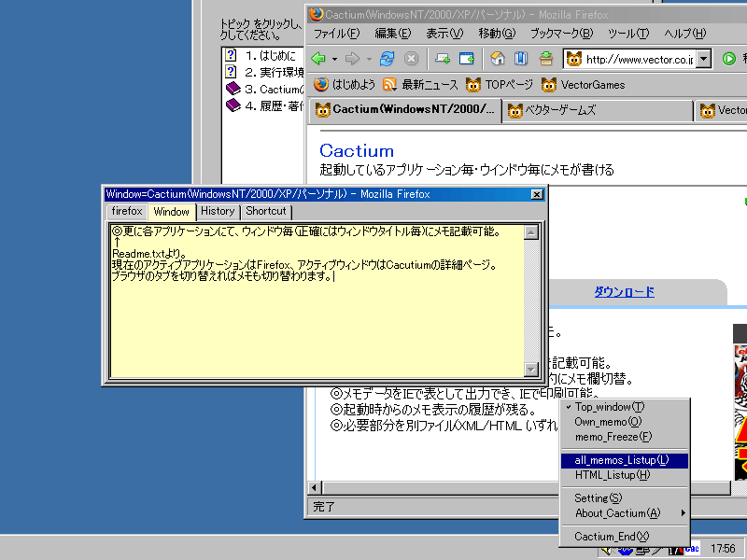The height and width of the screenshot is (560, 747).
Task: Click the Firefox Back arrow button
Action: pos(318,59)
